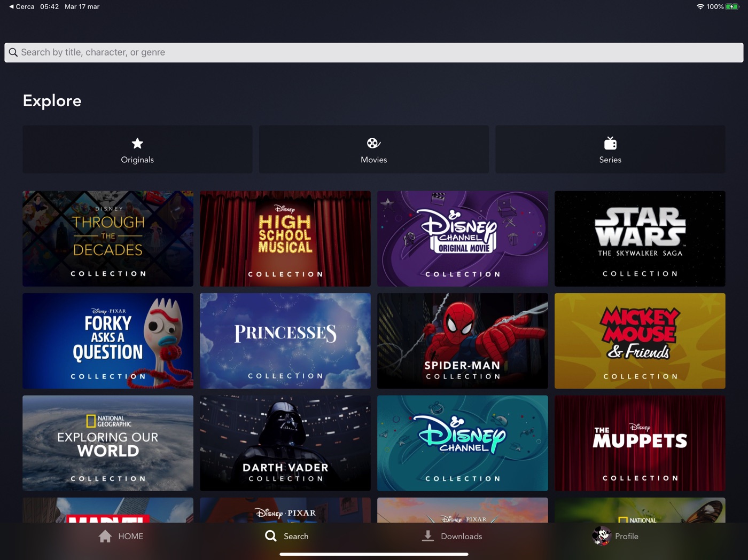The height and width of the screenshot is (560, 748).
Task: Tap the 05:42 clock in status bar
Action: click(49, 6)
